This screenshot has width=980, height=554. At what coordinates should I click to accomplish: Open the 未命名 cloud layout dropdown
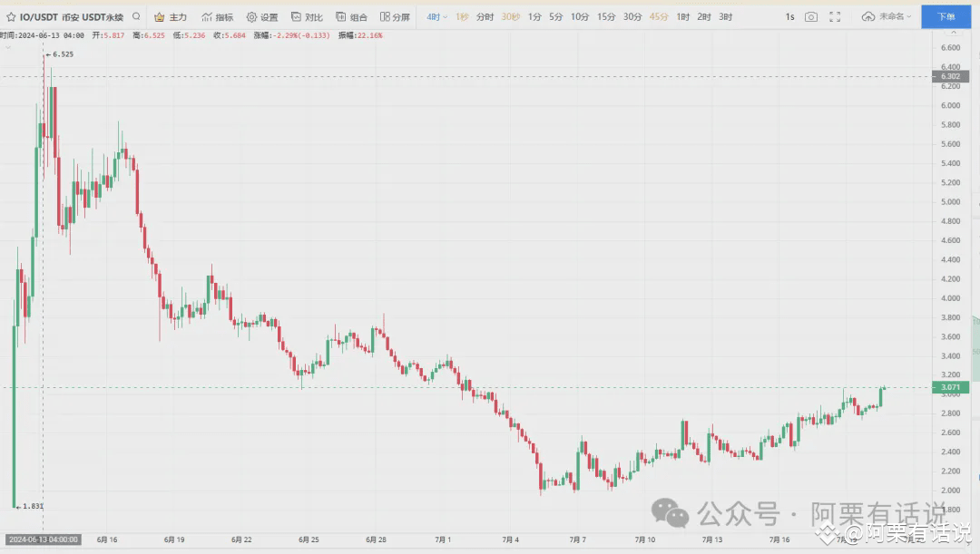887,17
